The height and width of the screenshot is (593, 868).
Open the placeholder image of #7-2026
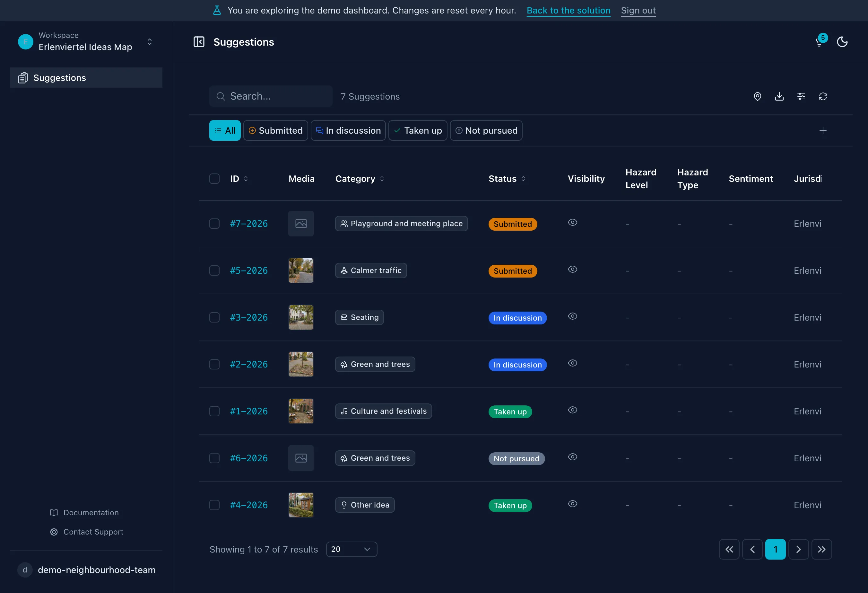point(301,224)
